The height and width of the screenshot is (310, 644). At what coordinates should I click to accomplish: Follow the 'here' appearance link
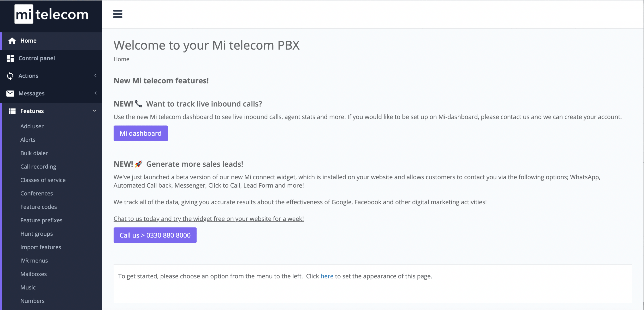tap(327, 276)
